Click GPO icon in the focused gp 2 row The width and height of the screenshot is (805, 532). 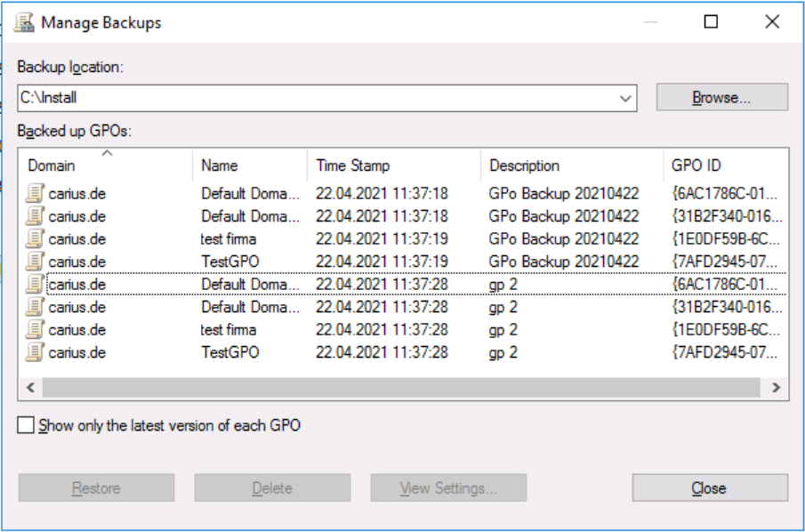click(35, 284)
